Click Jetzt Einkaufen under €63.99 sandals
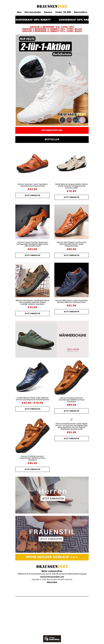104x644 pixels. (33, 196)
